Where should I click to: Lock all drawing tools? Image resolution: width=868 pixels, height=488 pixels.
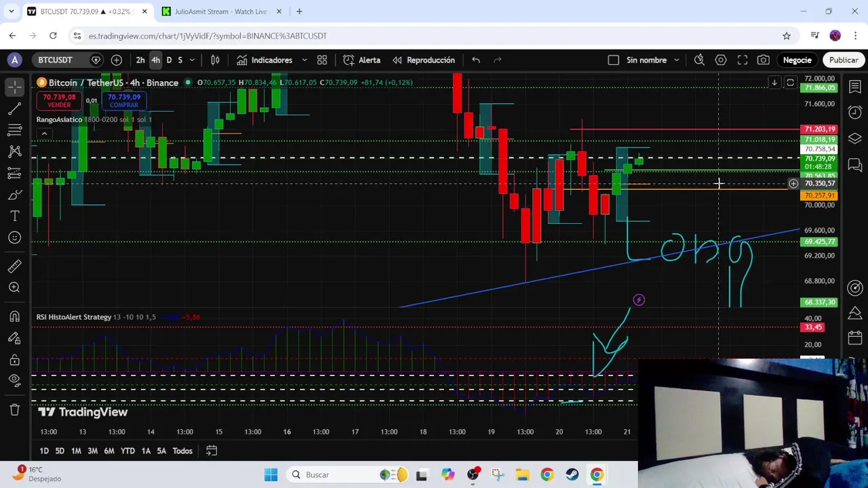15,360
